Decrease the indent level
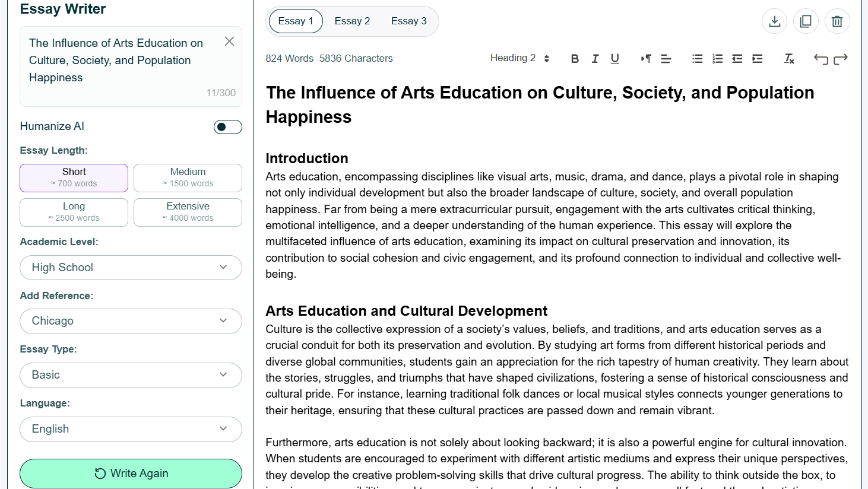 (737, 59)
